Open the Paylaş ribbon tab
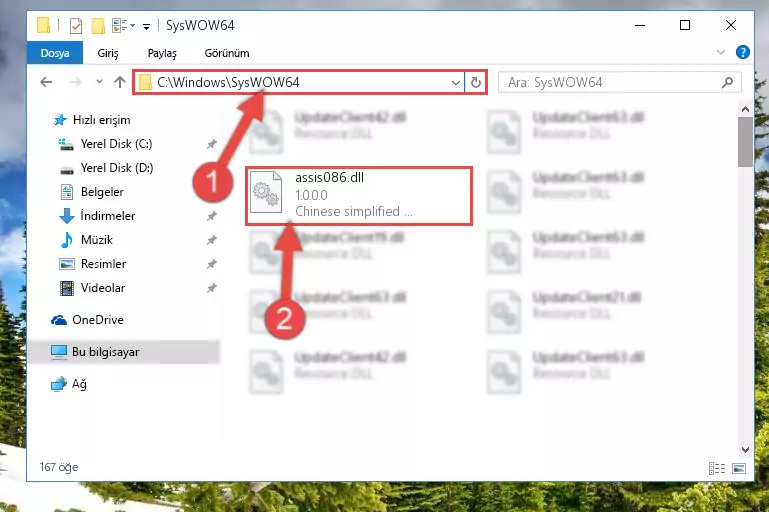The width and height of the screenshot is (769, 512). [x=162, y=53]
